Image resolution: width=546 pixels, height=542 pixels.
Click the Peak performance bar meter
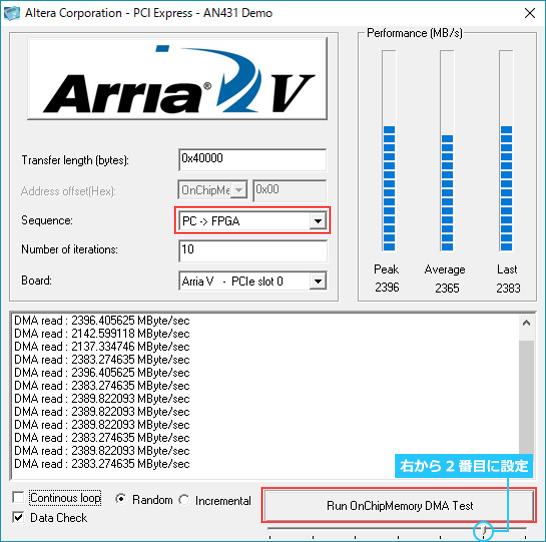point(389,151)
